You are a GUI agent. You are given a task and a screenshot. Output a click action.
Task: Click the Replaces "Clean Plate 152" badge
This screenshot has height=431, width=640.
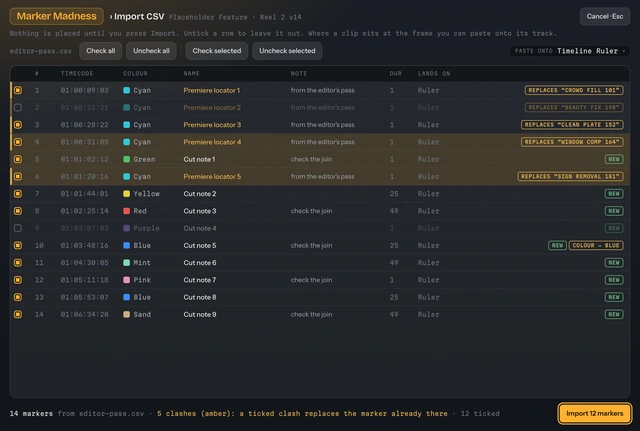click(572, 125)
